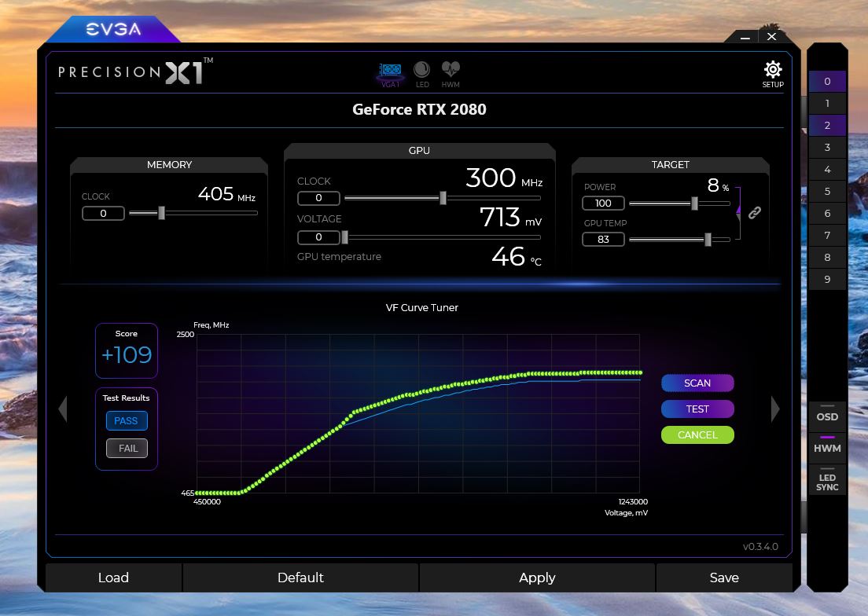Select profile slot 6
Image resolution: width=868 pixels, height=616 pixels.
[x=827, y=214]
